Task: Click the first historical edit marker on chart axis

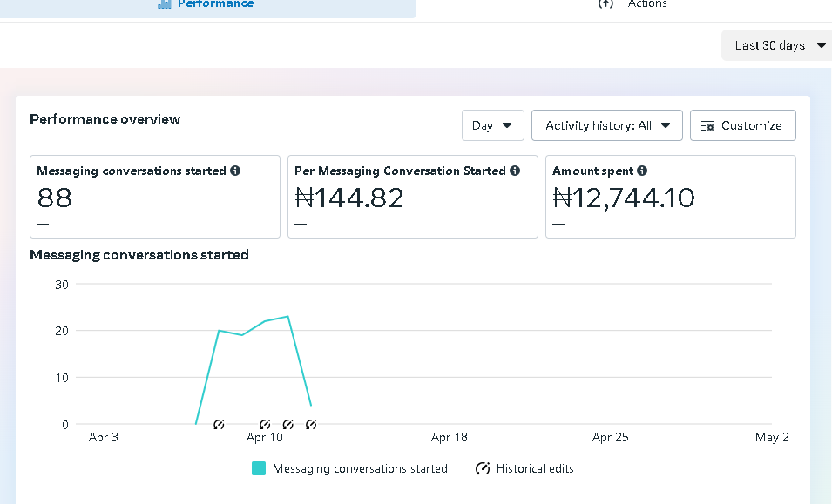Action: [219, 424]
